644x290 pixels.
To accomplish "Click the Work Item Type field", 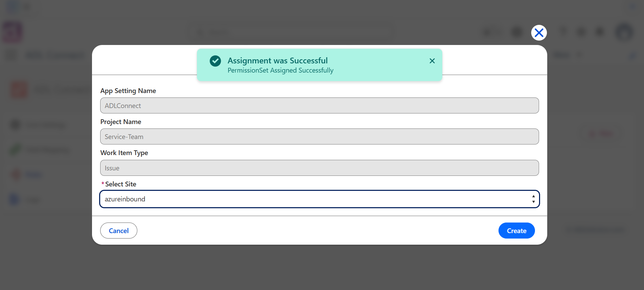I will pos(319,168).
